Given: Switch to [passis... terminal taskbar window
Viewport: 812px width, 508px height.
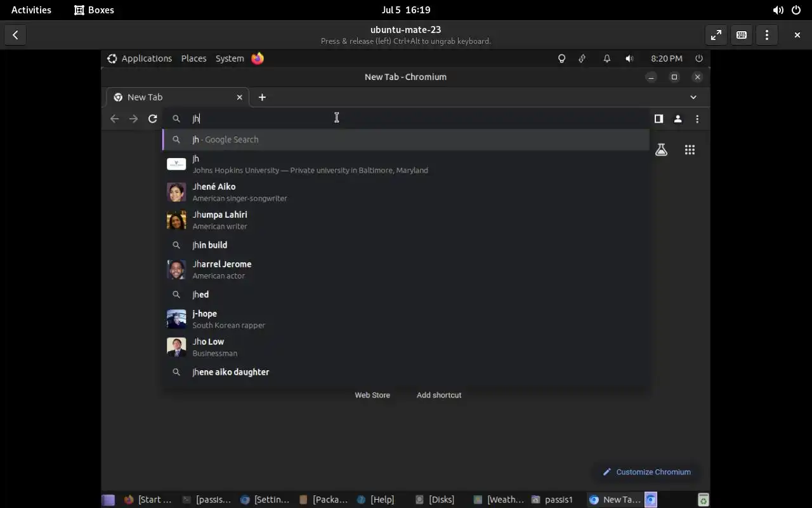Looking at the screenshot, I should 206,500.
